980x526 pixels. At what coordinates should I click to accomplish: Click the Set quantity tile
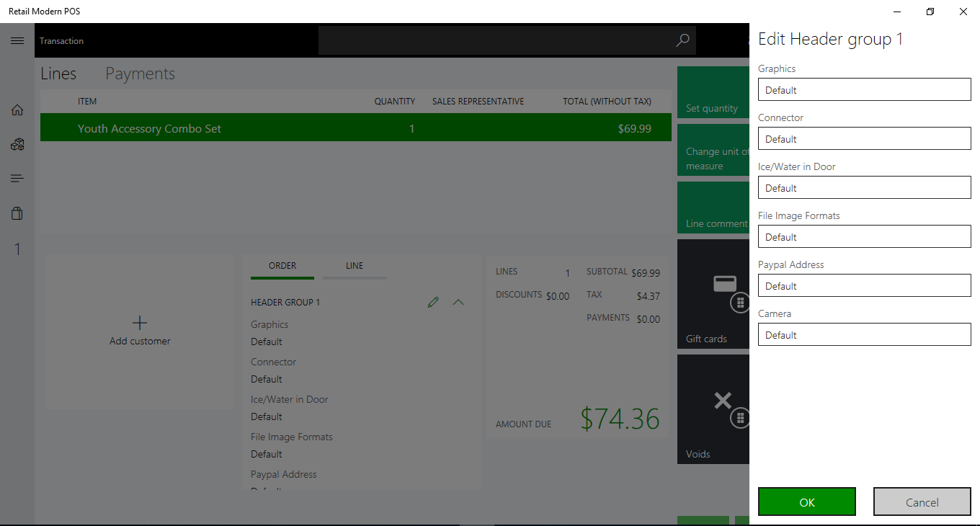coord(713,92)
